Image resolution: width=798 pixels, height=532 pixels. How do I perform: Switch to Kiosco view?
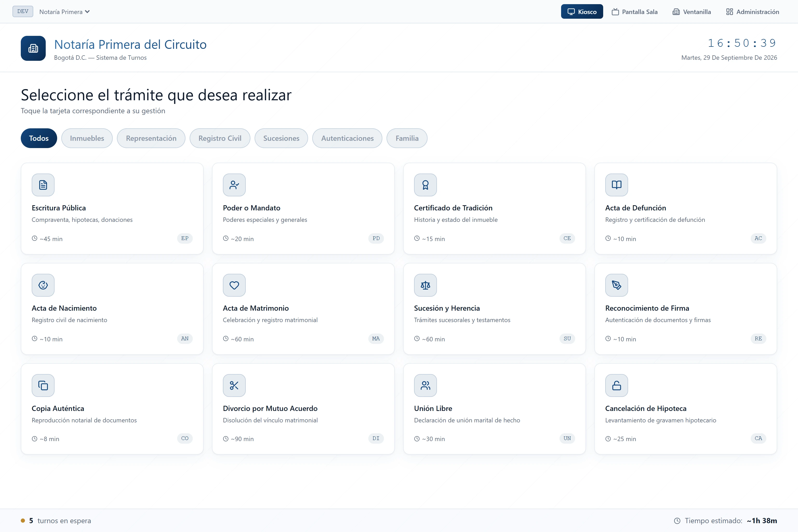[x=582, y=11]
